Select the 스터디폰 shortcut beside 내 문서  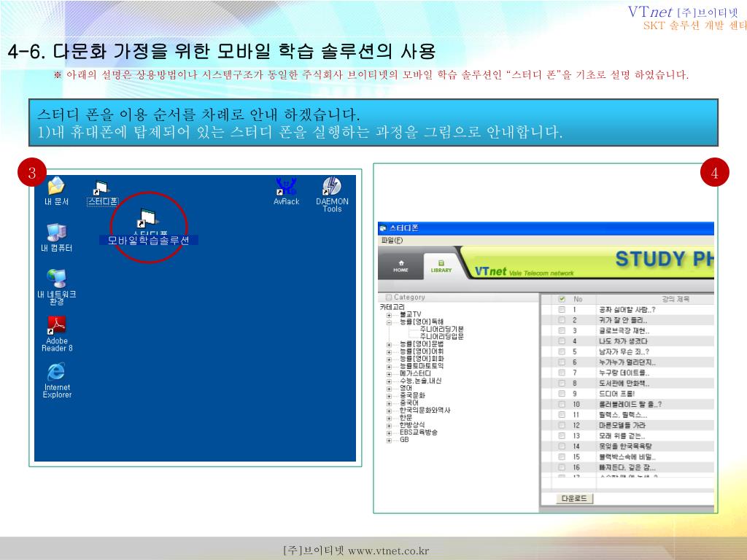click(102, 193)
